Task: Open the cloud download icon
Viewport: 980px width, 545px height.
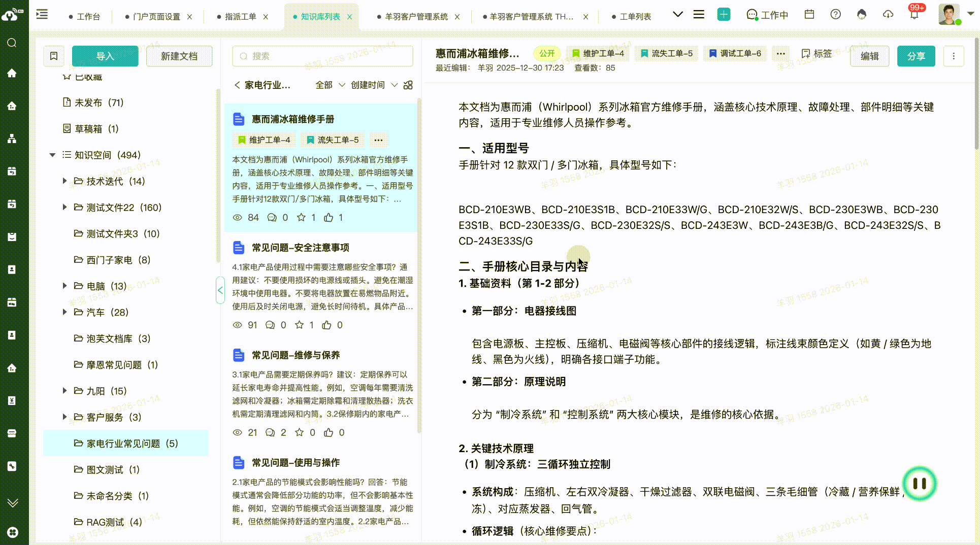Action: point(888,15)
